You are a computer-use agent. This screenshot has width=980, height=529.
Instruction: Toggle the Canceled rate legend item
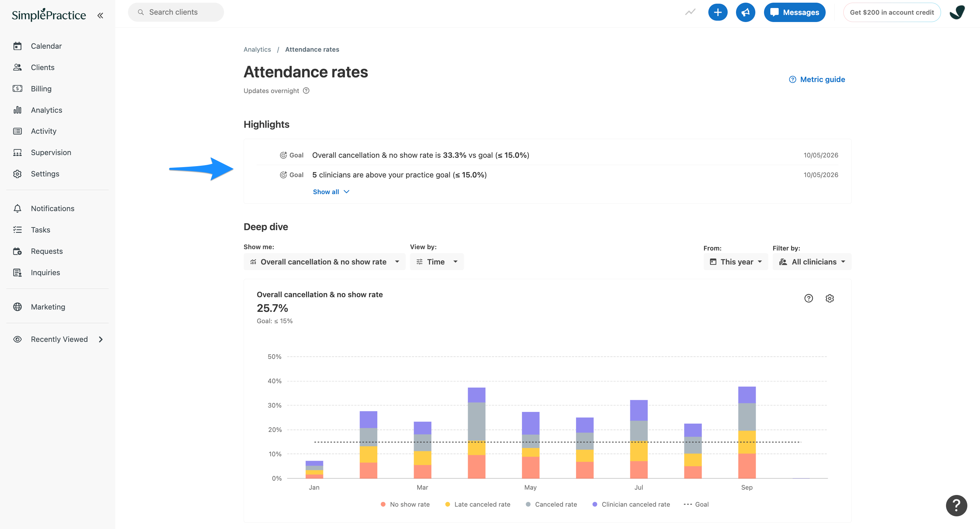[x=551, y=504]
